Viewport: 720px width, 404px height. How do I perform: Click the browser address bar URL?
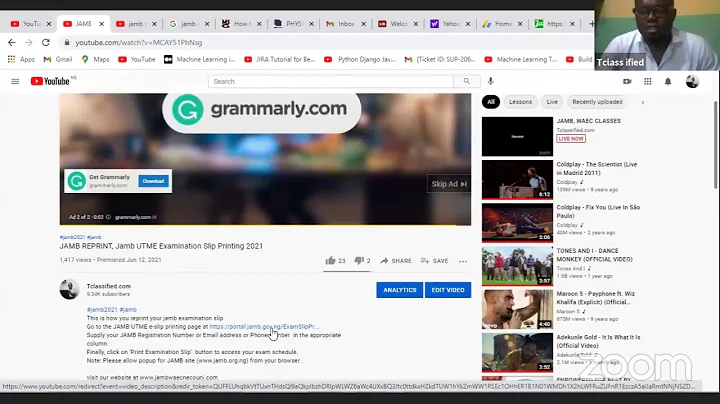click(139, 42)
